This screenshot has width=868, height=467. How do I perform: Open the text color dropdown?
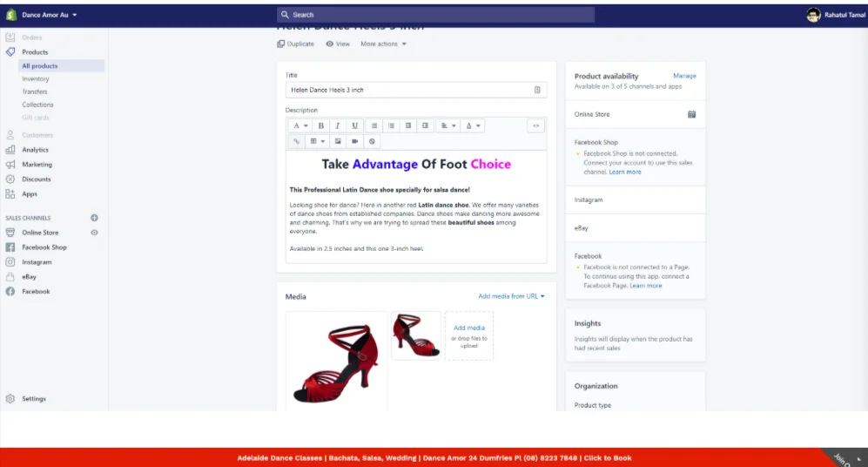coord(473,125)
